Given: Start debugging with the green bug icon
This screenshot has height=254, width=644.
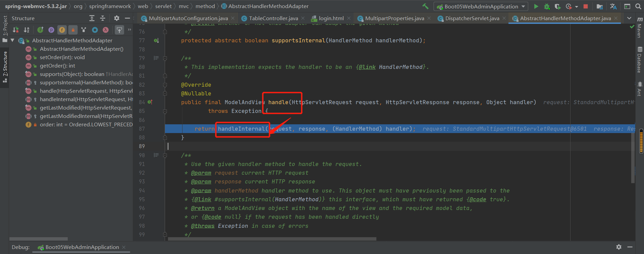Looking at the screenshot, I should [547, 6].
